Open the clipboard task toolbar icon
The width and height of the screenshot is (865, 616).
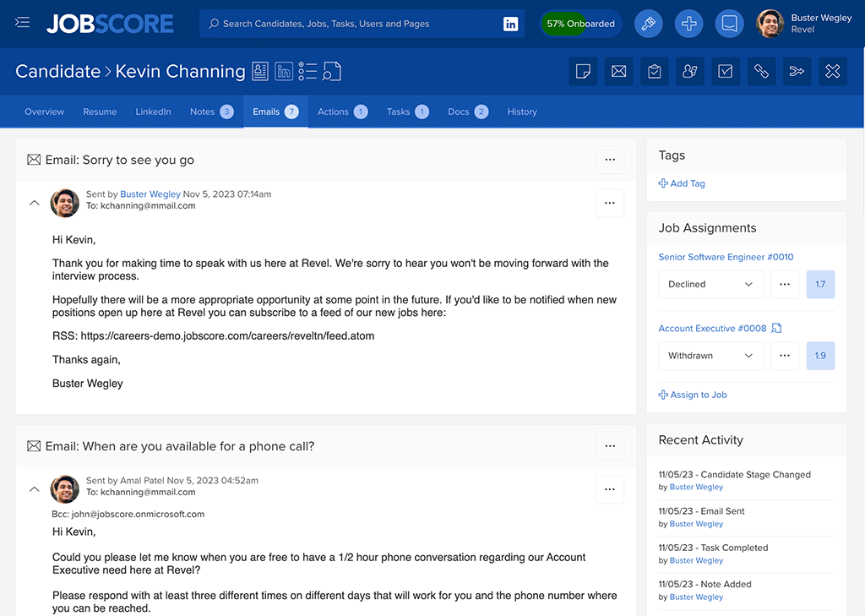[x=655, y=71]
